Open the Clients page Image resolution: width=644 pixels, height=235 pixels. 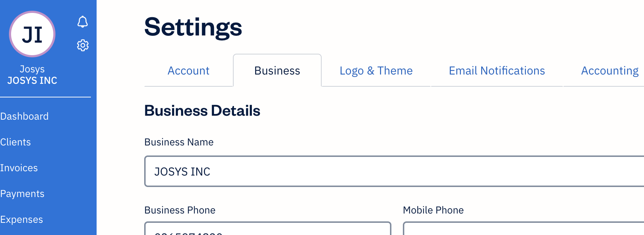[x=15, y=142]
